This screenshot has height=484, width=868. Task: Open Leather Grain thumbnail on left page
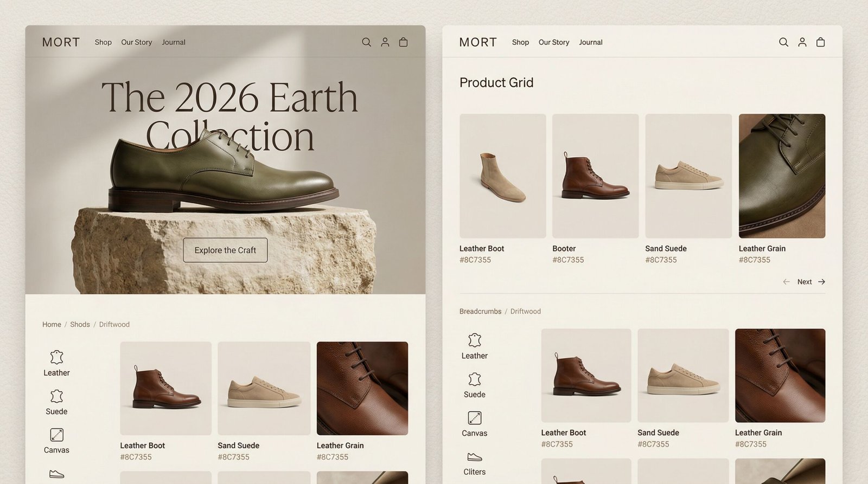[362, 388]
